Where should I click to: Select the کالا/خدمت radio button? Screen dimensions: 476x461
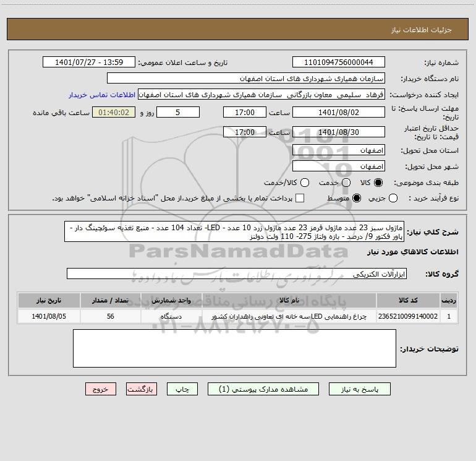pyautogui.click(x=305, y=183)
